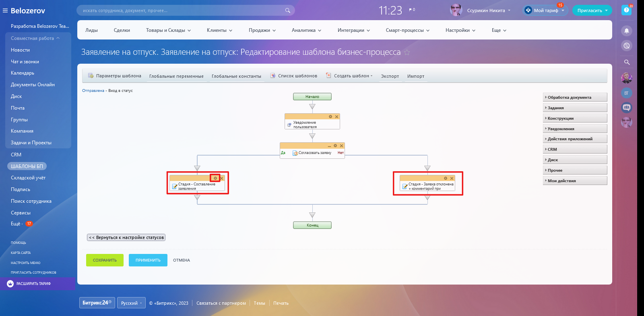Open the help icon with badge 20

(x=626, y=10)
